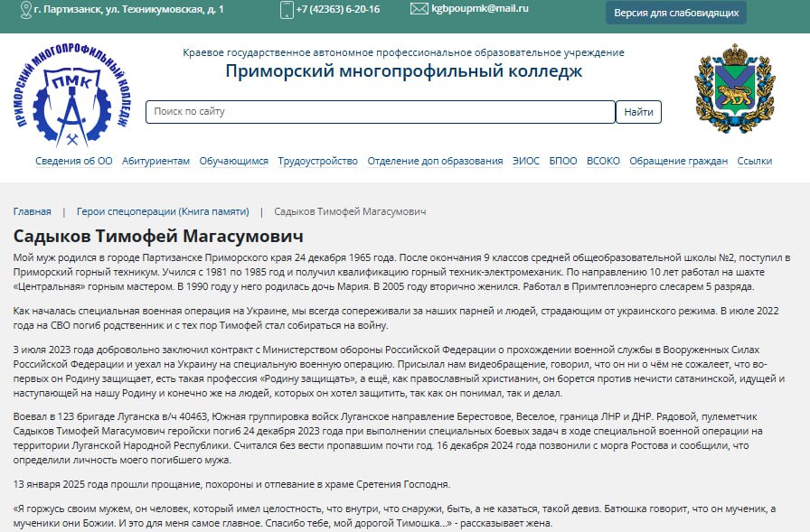Click the phone icon in top bar
The image size is (810, 532).
(x=287, y=10)
